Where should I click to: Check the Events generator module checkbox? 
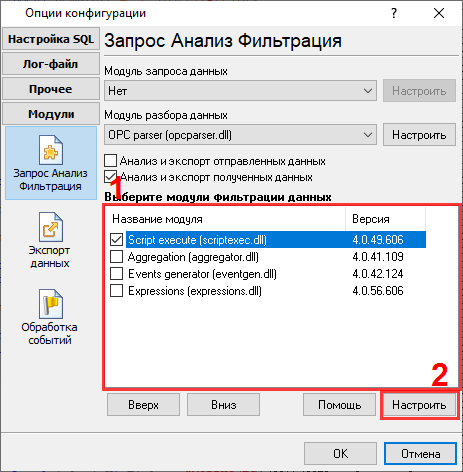pos(117,274)
